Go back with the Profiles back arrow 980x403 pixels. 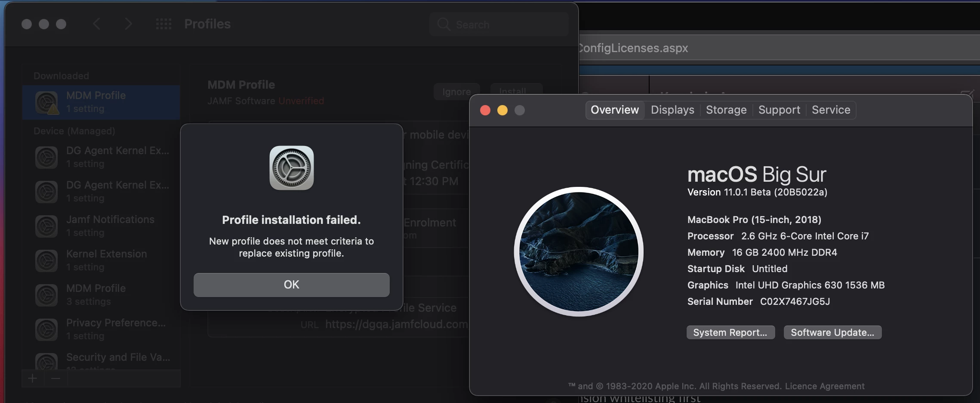coord(97,24)
